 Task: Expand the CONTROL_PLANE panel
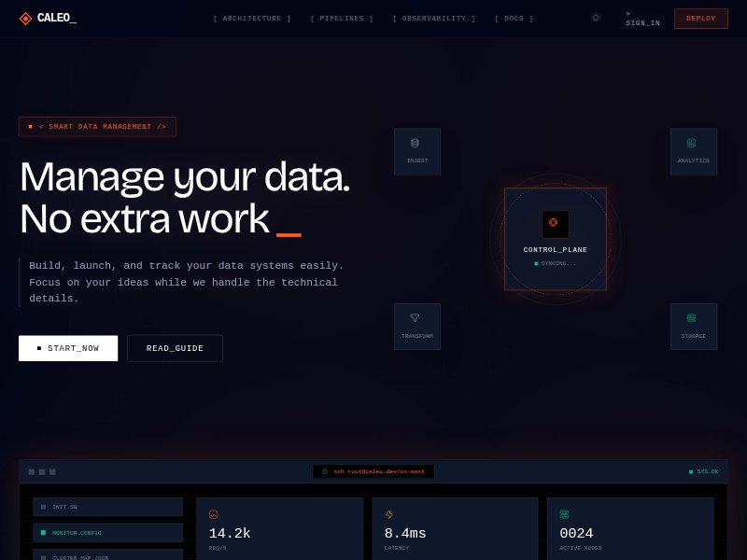tap(555, 239)
